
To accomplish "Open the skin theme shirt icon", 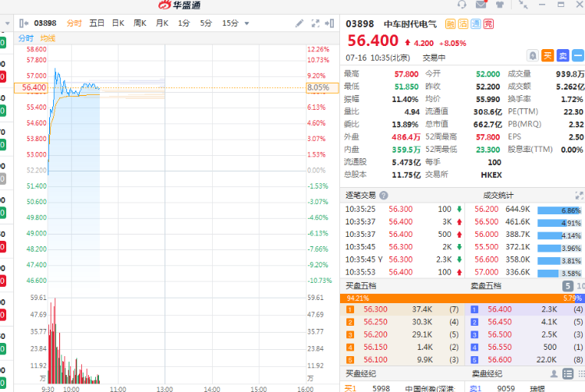I will 499,5.
